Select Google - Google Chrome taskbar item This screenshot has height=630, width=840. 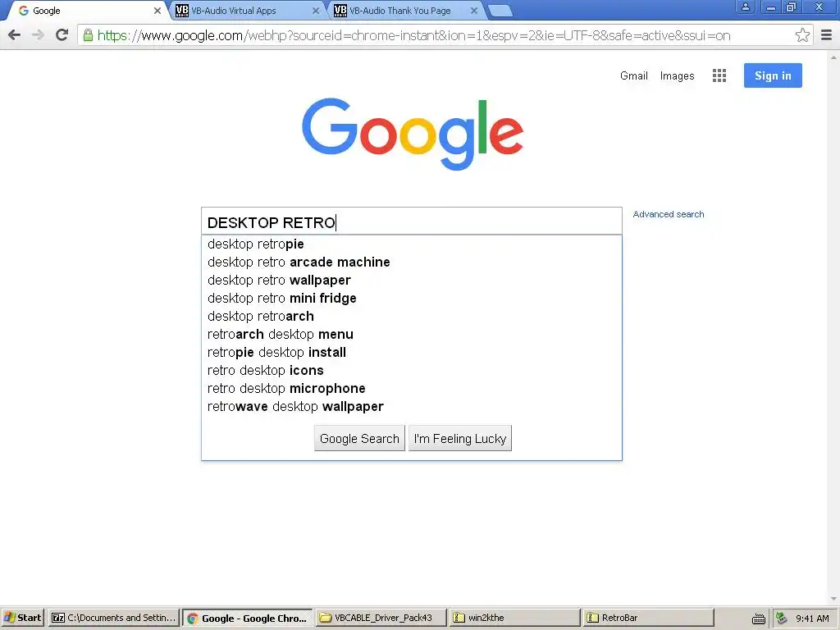click(248, 618)
